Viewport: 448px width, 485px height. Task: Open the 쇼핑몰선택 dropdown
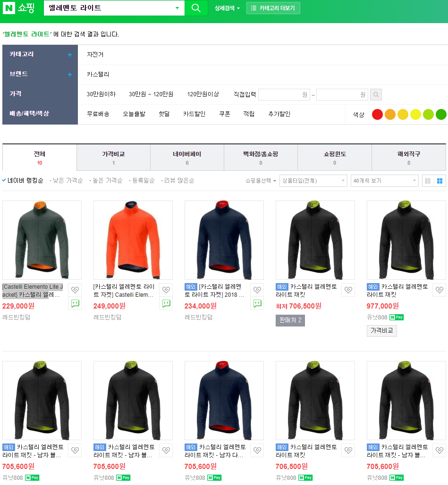click(261, 181)
